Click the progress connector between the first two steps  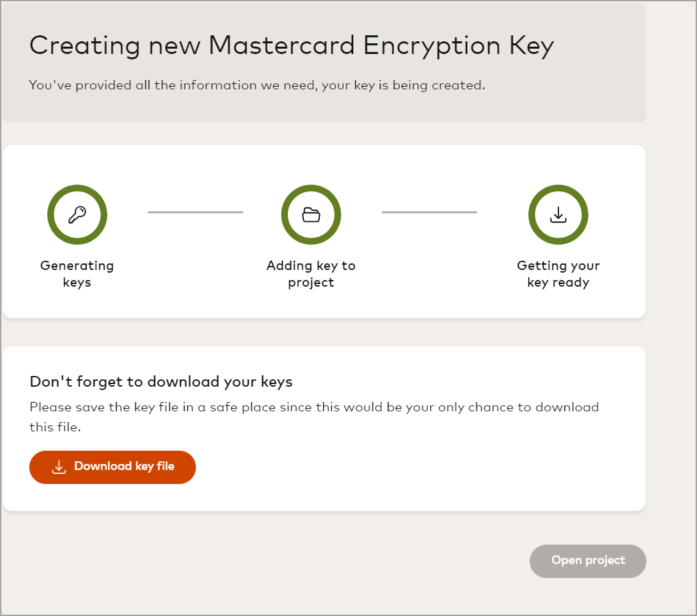pos(195,212)
